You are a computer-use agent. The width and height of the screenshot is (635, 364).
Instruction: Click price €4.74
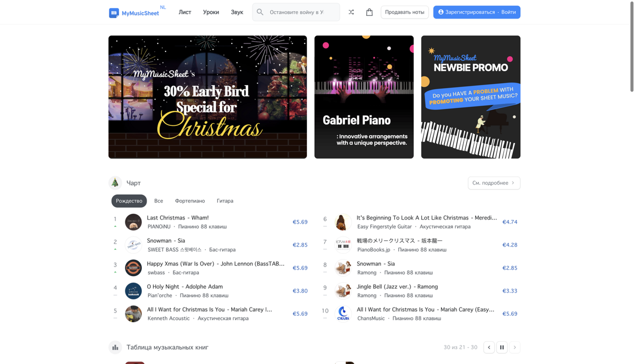pyautogui.click(x=510, y=222)
